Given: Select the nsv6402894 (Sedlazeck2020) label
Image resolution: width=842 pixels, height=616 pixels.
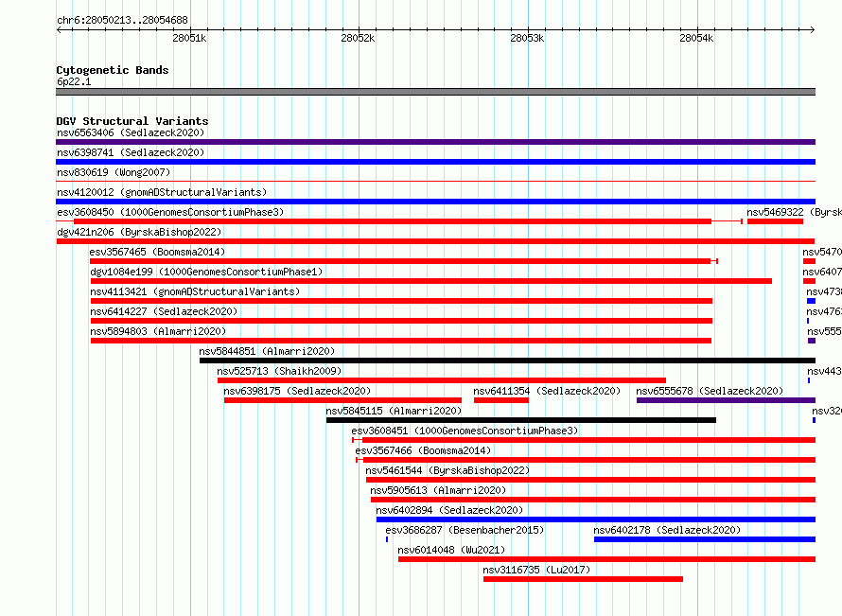Looking at the screenshot, I should [449, 510].
